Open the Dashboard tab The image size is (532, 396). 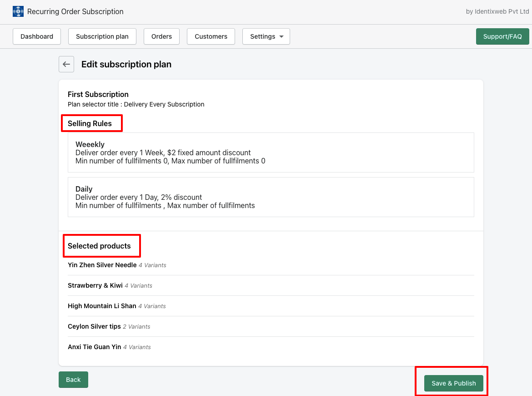[x=37, y=36]
